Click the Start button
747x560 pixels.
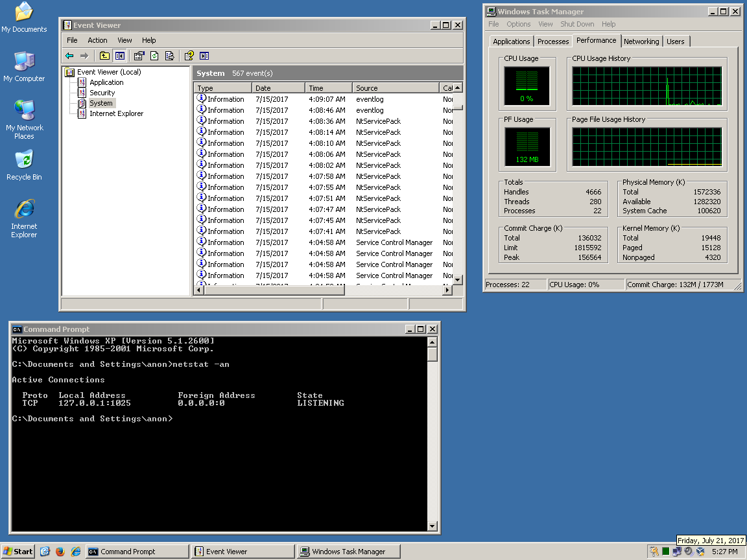pos(18,552)
